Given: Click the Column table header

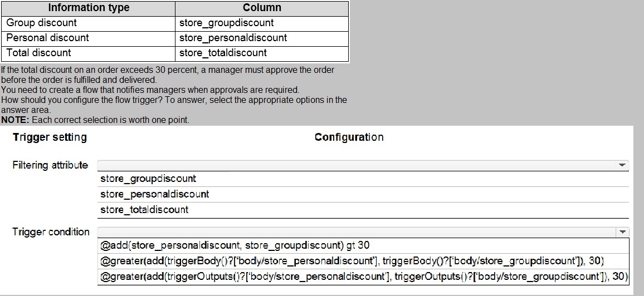Looking at the screenshot, I should click(x=262, y=8).
